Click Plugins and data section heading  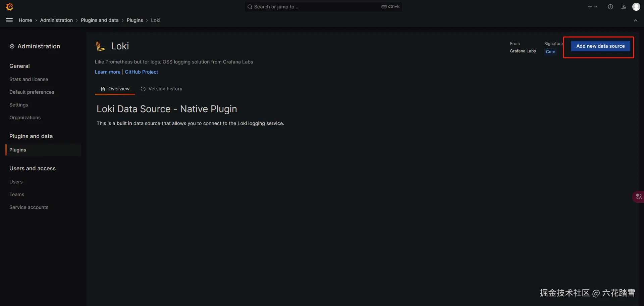(31, 136)
